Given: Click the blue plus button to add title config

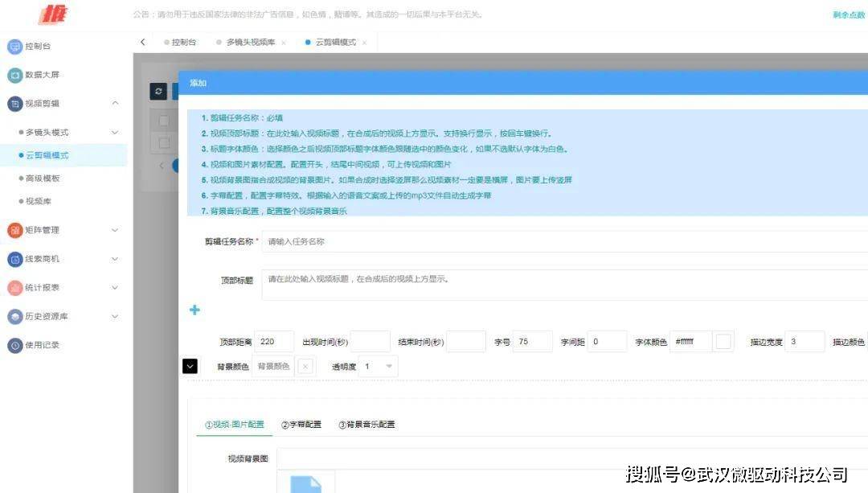Looking at the screenshot, I should (194, 310).
